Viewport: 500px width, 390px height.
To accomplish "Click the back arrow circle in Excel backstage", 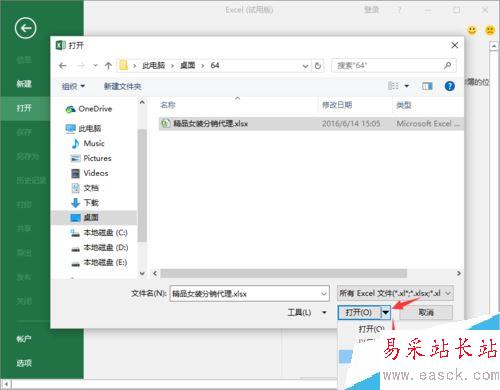I will (25, 28).
